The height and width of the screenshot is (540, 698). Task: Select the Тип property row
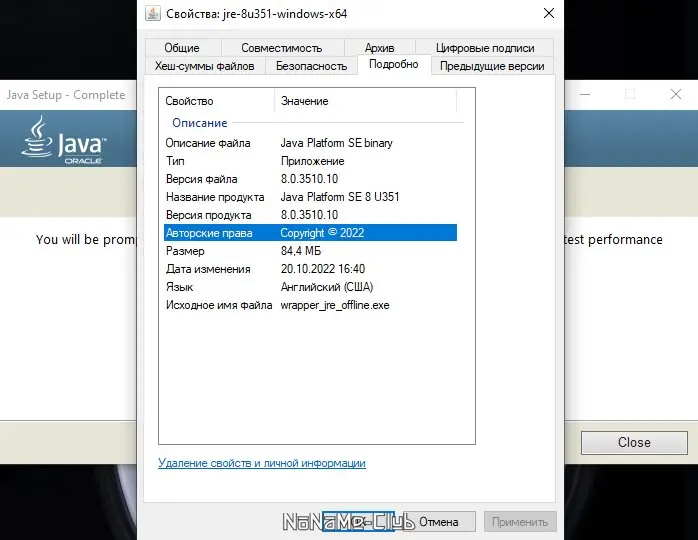310,161
